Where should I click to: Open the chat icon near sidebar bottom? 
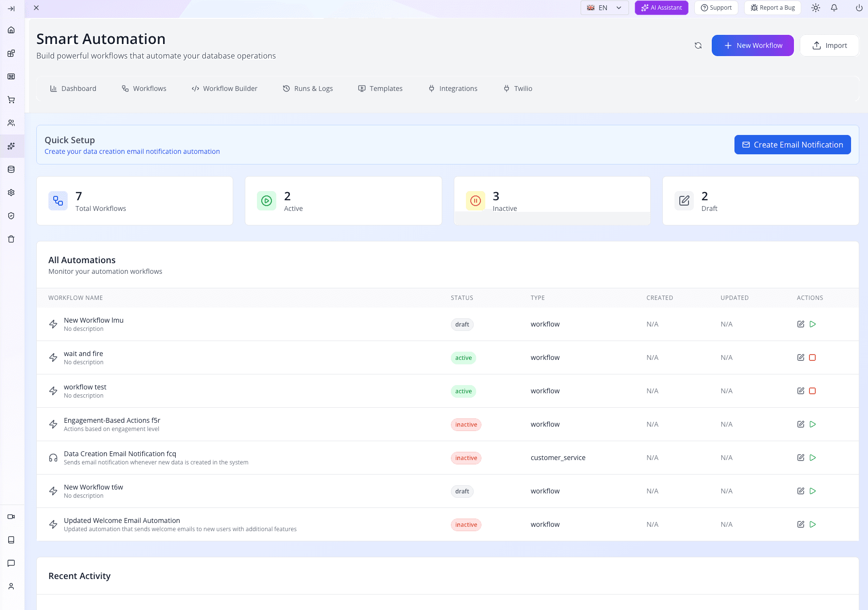[11, 563]
